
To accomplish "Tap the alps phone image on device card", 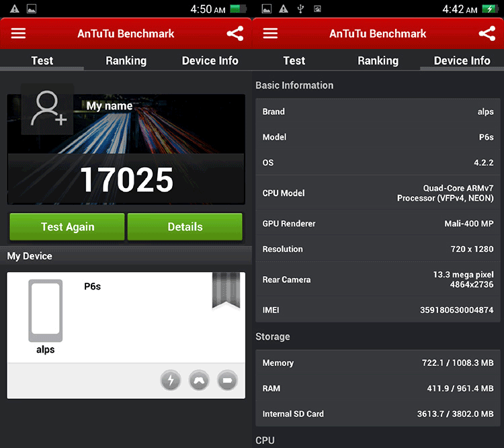I will pos(45,311).
